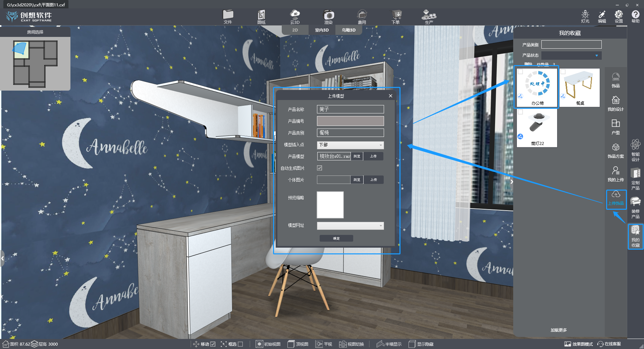644x349 pixels.
Task: Switch to 鸟瞰3D view tab
Action: (348, 30)
